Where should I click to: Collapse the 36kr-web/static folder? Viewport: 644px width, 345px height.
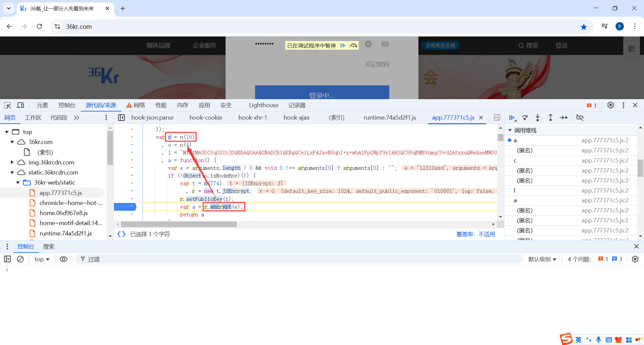[18, 183]
